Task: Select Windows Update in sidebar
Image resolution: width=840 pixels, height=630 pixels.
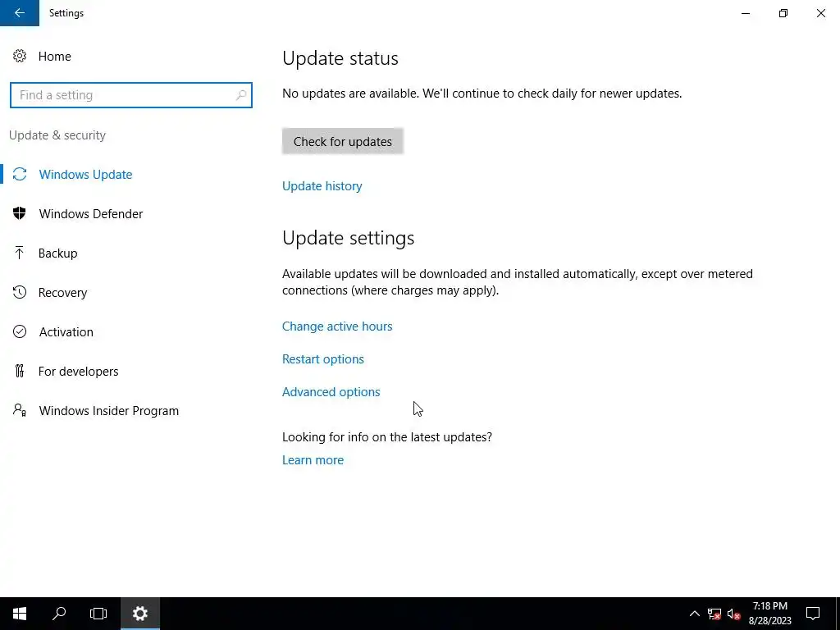Action: (85, 175)
